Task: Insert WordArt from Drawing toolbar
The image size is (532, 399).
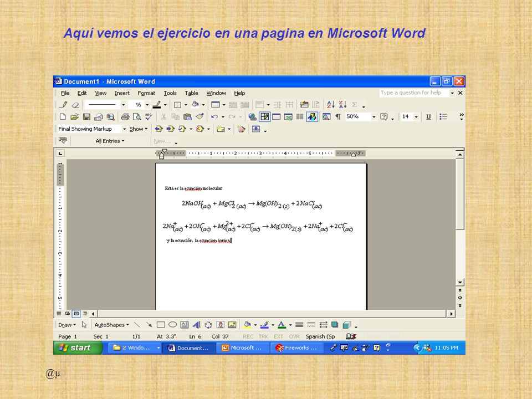Action: (x=196, y=325)
